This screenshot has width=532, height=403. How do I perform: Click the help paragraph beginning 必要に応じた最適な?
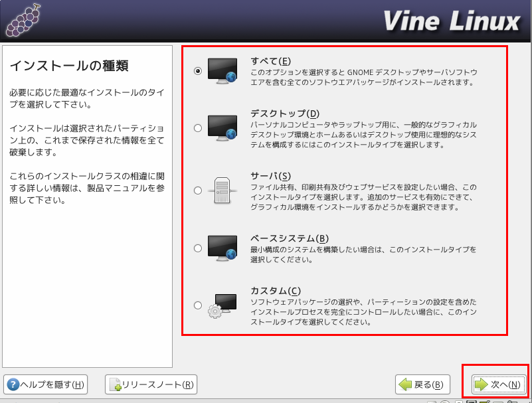[87, 98]
